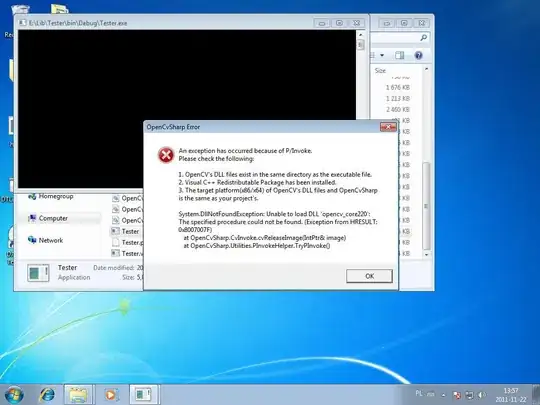Select Homegroup in the Explorer navigation pane
Screen dimensions: 540x405
(51, 196)
